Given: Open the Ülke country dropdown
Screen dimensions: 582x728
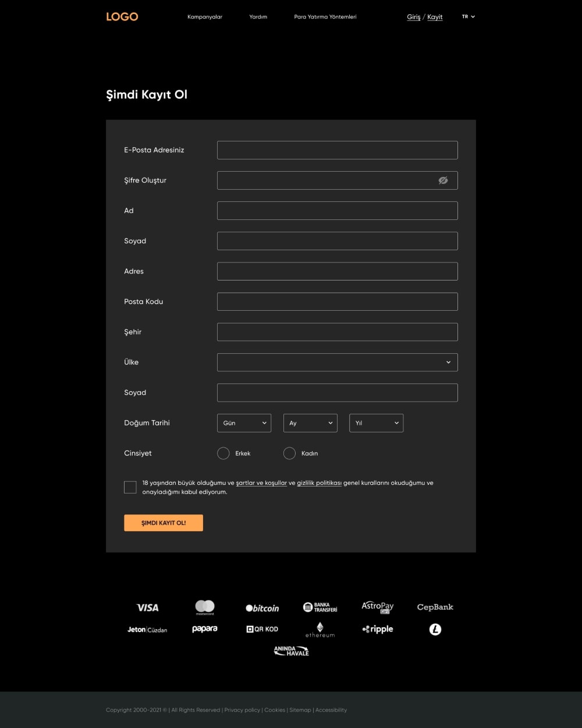Looking at the screenshot, I should click(x=337, y=362).
